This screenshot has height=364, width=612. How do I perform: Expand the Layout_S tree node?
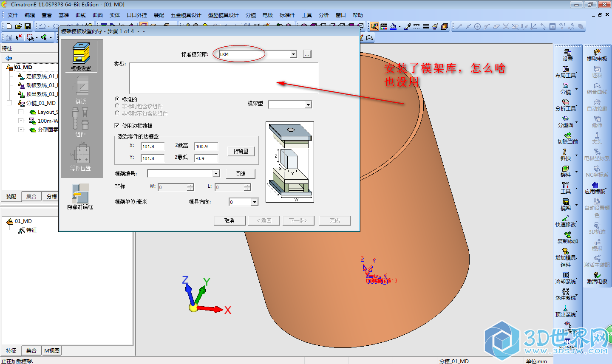point(21,112)
